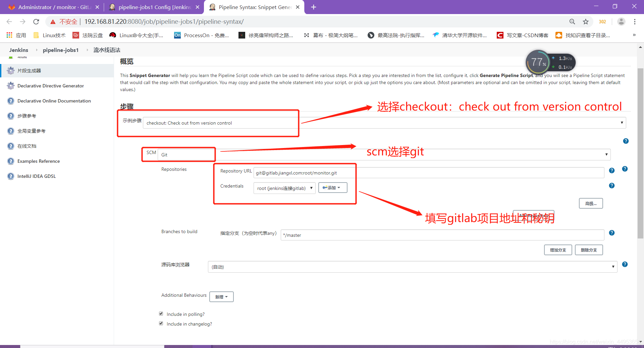The width and height of the screenshot is (644, 348).
Task: Click the Repository URL input field
Action: [x=429, y=173]
